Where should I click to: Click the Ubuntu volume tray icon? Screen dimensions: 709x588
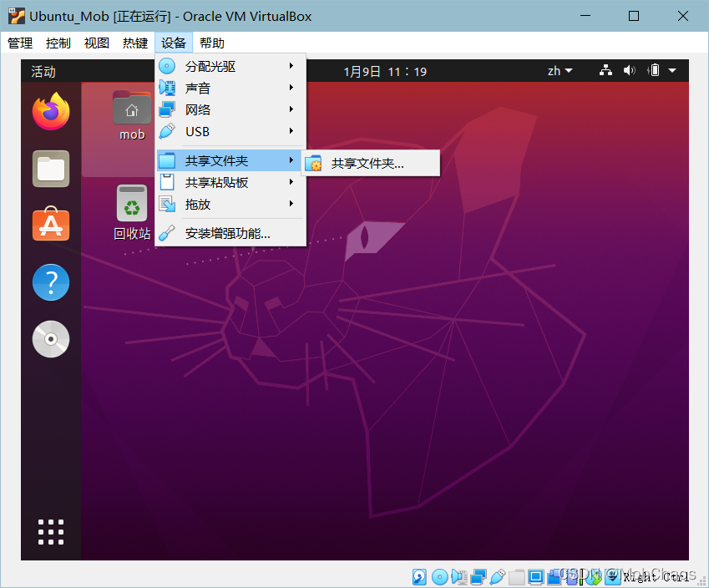pyautogui.click(x=630, y=70)
